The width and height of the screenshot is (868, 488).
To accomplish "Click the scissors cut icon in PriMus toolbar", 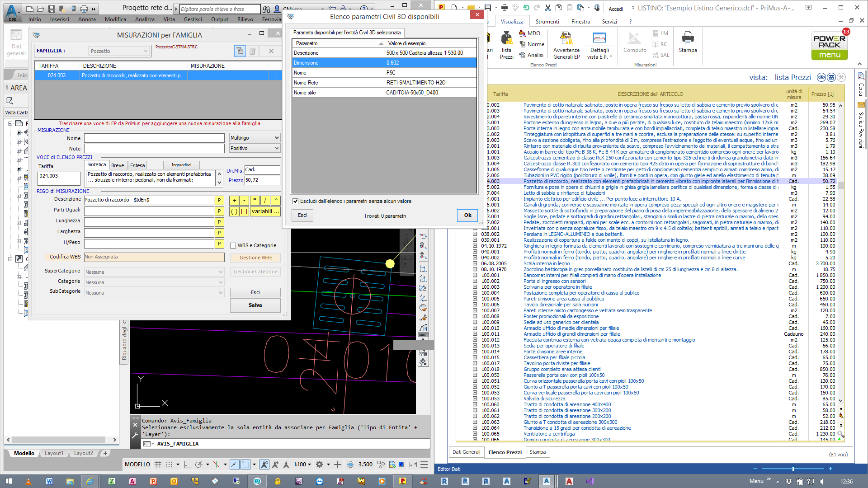I will [x=547, y=8].
